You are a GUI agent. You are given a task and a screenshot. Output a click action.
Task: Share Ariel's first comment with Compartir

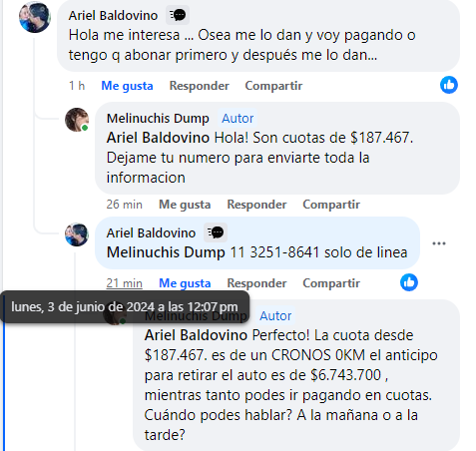tap(273, 86)
